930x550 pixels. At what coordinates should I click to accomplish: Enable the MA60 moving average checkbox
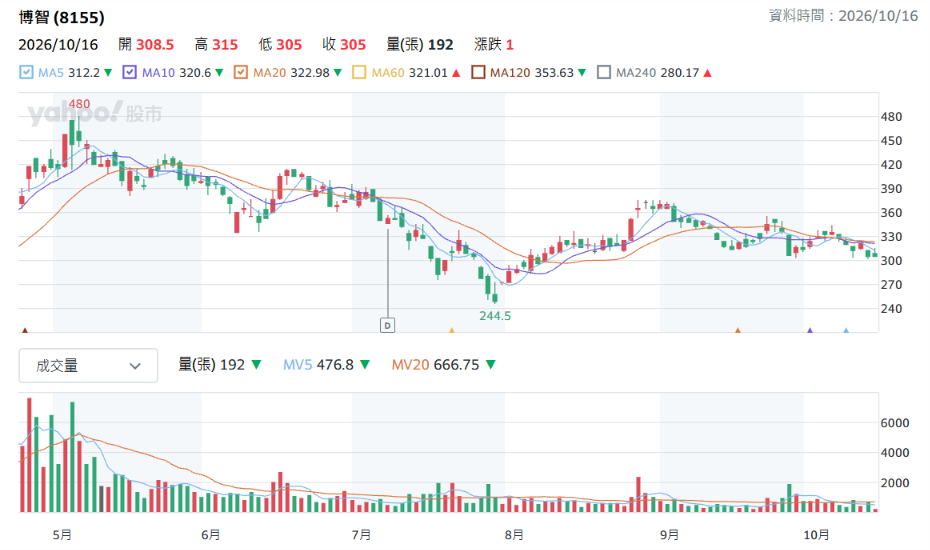[359, 72]
